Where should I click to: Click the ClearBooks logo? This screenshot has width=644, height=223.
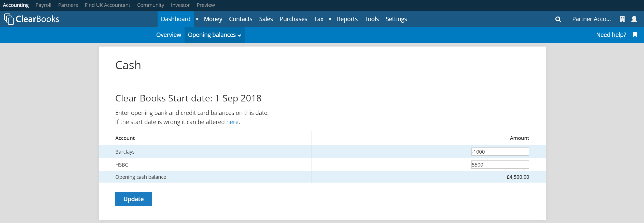tap(32, 19)
